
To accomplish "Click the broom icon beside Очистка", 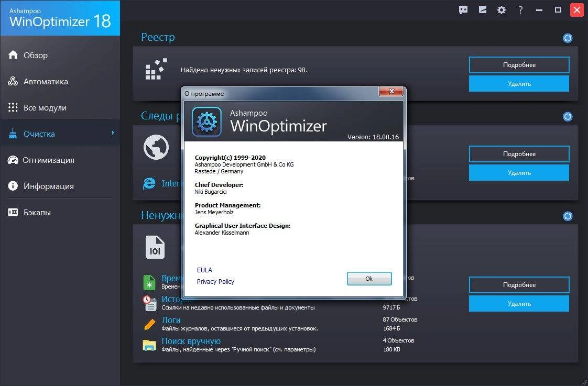I will click(13, 134).
